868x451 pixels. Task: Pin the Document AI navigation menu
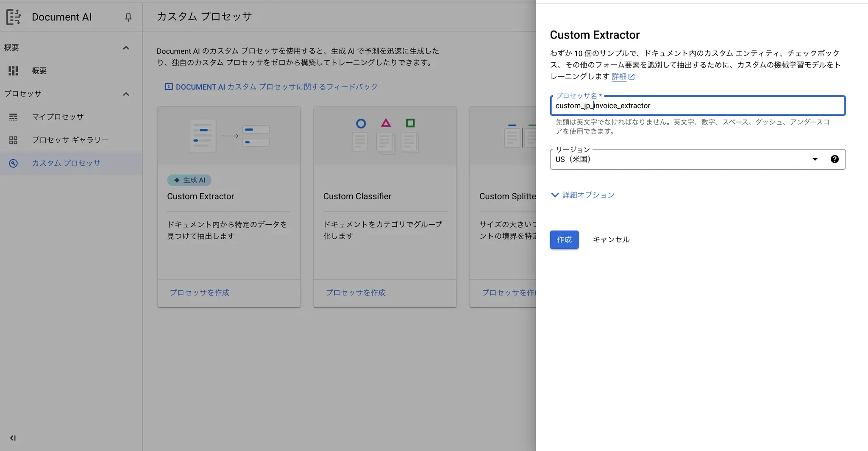click(128, 17)
